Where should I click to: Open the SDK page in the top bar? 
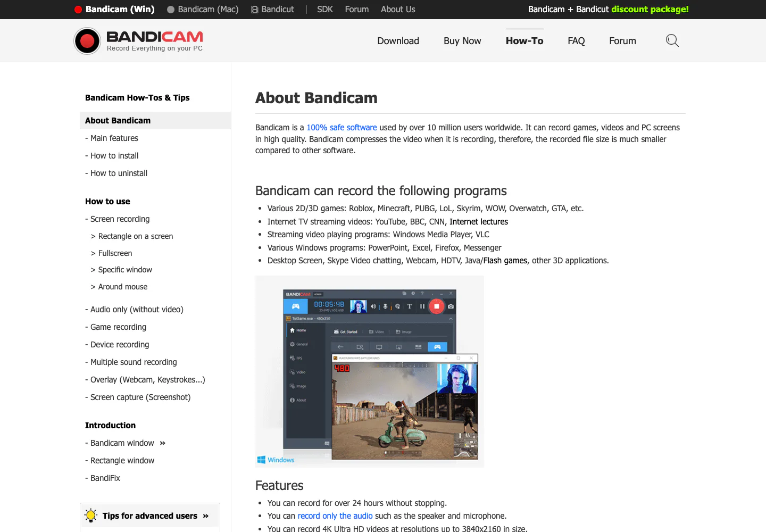coord(325,9)
